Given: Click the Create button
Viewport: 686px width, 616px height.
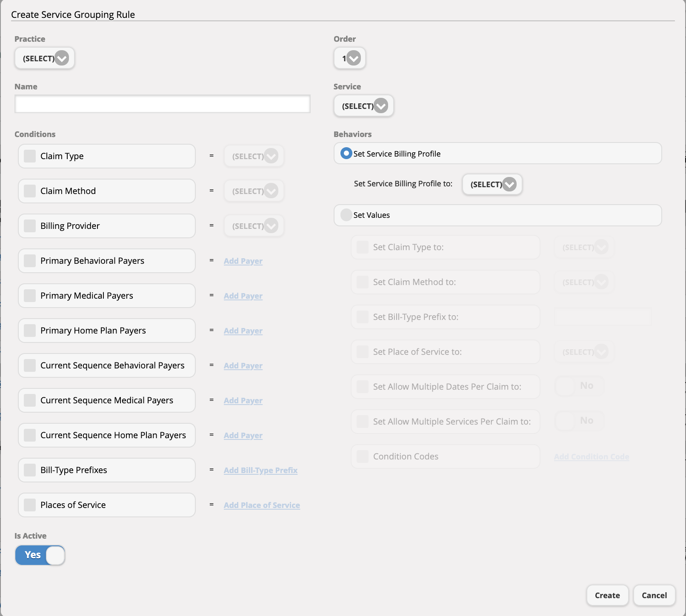Looking at the screenshot, I should (607, 595).
